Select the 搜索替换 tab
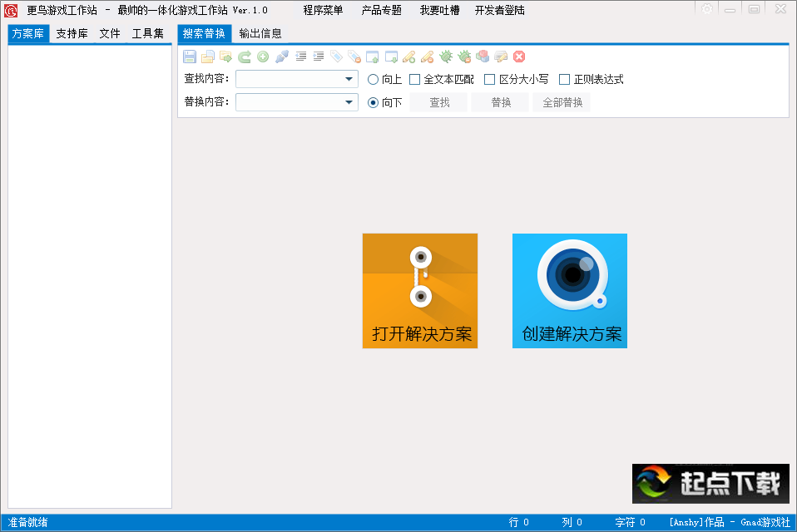This screenshot has height=532, width=797. pos(205,33)
